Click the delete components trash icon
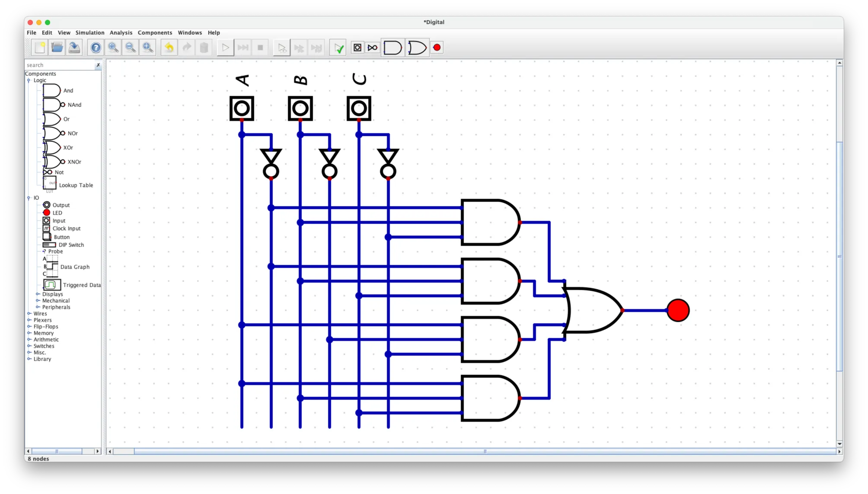Screen dimensions: 868x494 coord(204,48)
